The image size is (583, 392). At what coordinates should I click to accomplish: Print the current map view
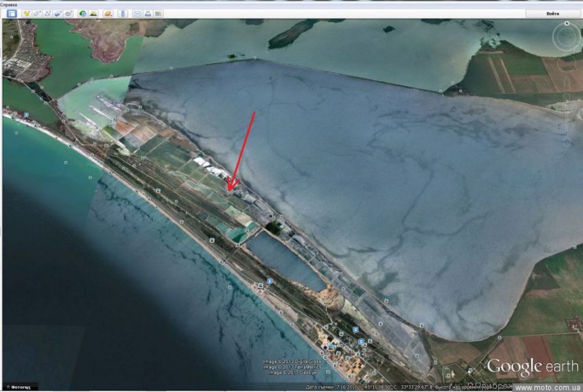tap(148, 14)
